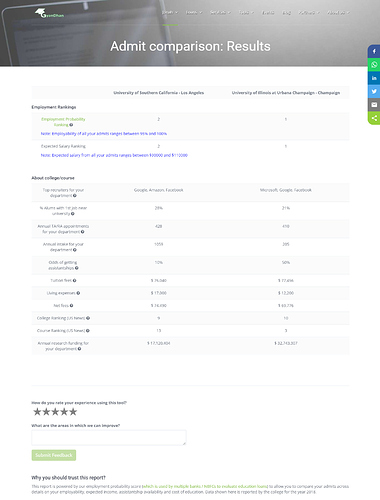The width and height of the screenshot is (380, 500).
Task: Select University of Illinois at Urbana Champaign header
Action: (x=286, y=93)
